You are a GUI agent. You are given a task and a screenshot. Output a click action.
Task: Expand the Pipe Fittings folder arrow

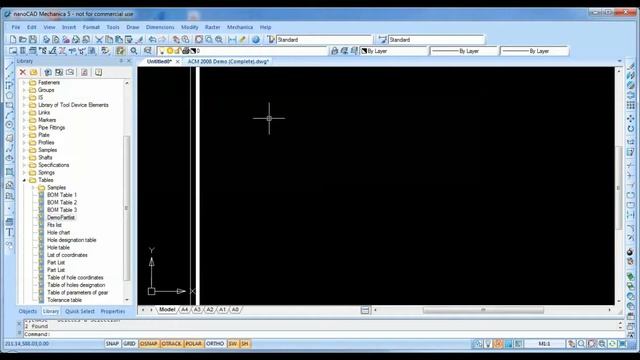24,127
